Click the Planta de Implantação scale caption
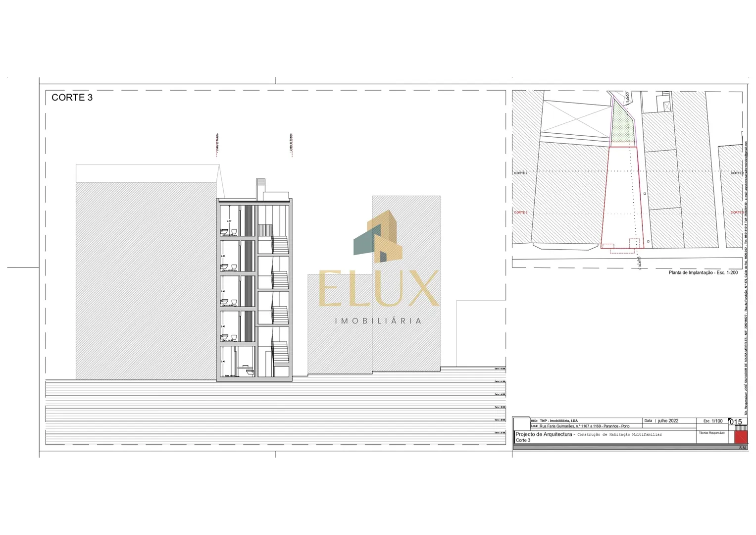 pyautogui.click(x=703, y=272)
